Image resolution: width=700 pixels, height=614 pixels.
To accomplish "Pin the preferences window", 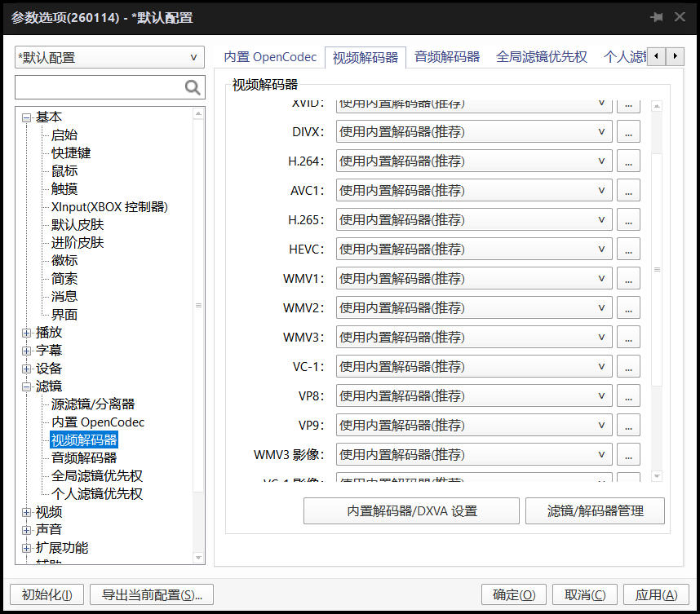I will click(656, 17).
